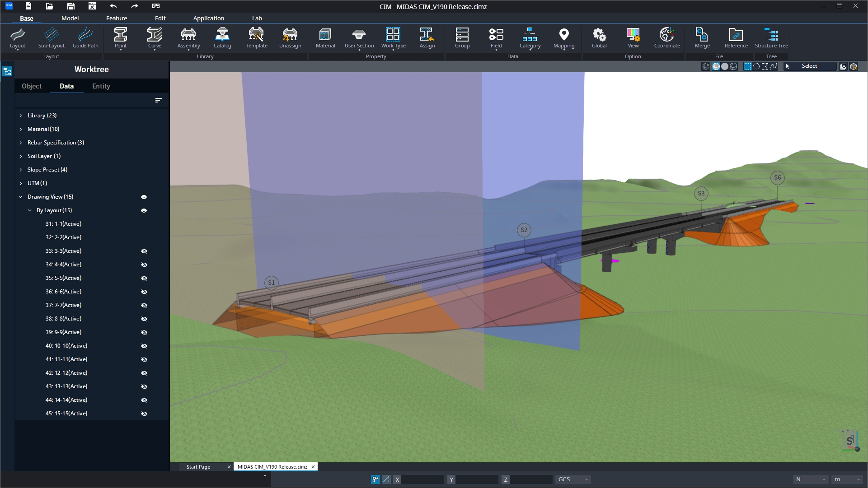
Task: Expand the Slope Preset (4) node
Action: (21, 170)
